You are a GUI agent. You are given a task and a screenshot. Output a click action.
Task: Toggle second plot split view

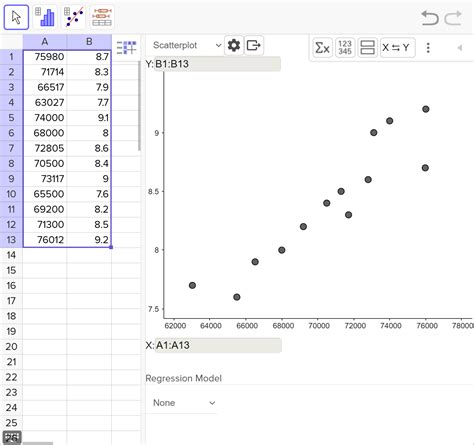point(367,48)
